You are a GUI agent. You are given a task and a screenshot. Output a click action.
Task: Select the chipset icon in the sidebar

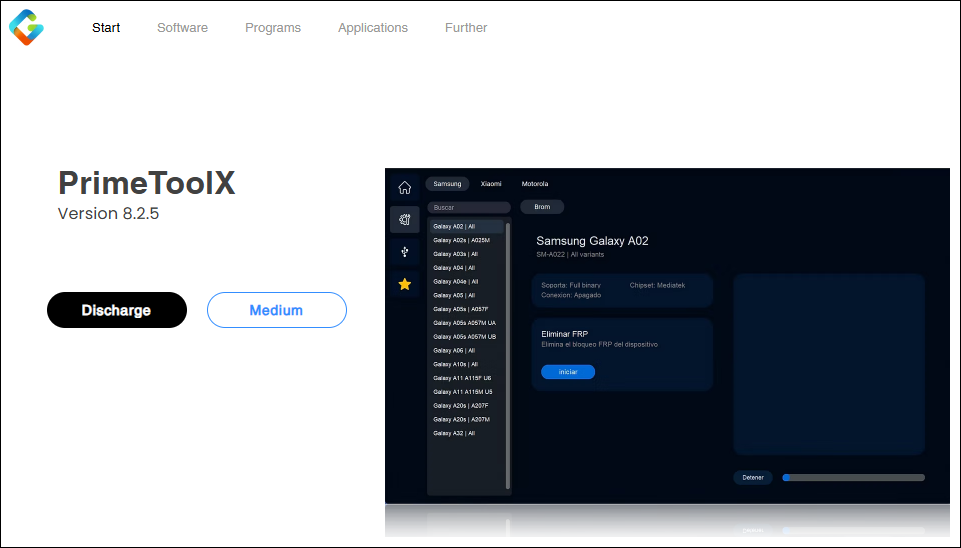point(404,220)
